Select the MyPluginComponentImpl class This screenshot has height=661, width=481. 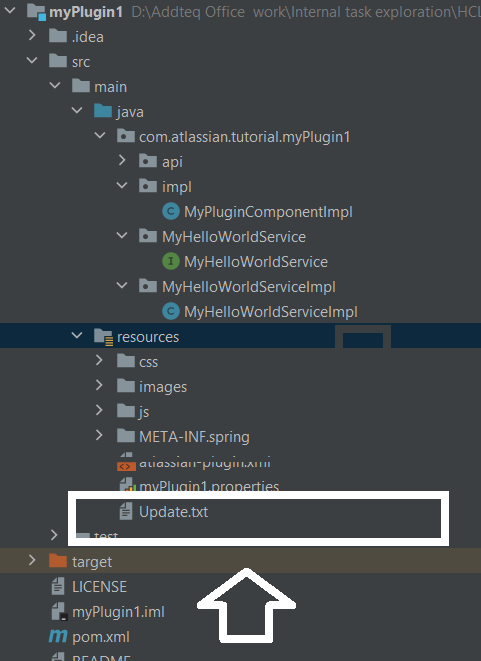[268, 212]
